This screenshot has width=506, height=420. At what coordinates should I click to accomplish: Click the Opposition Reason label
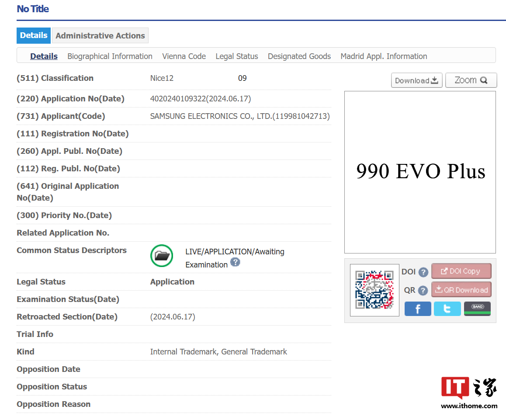tap(54, 404)
